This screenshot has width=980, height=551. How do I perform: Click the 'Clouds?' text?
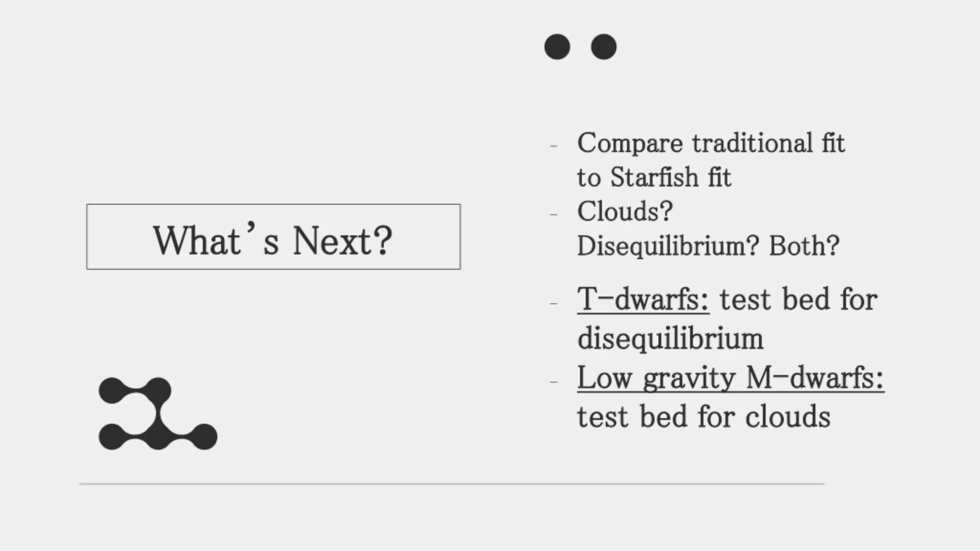coord(625,211)
